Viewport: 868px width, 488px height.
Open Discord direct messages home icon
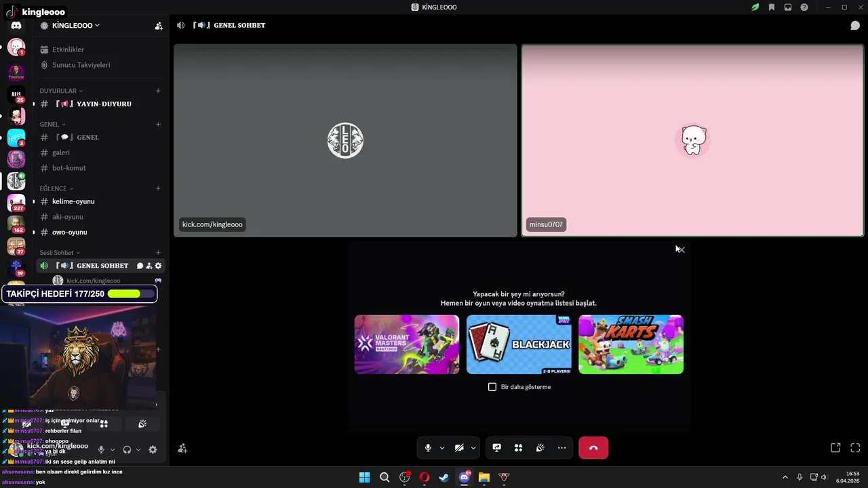pos(16,25)
